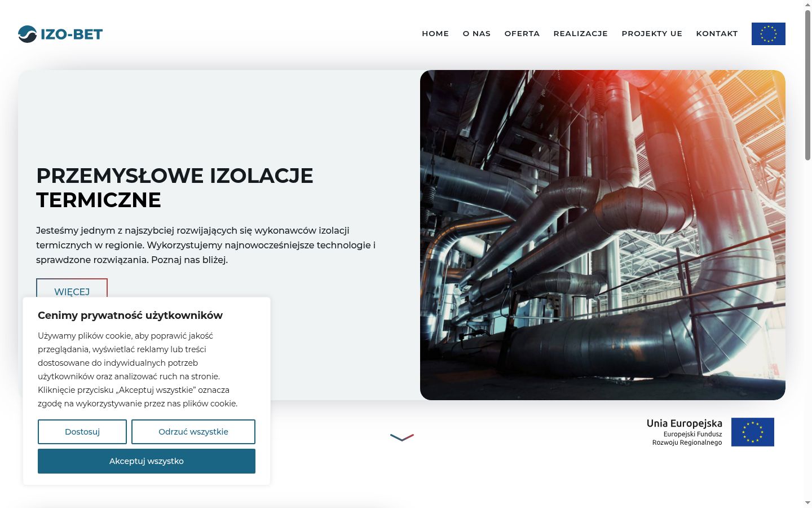Click the scroll-down chevron arrow below the banner

coord(402,437)
